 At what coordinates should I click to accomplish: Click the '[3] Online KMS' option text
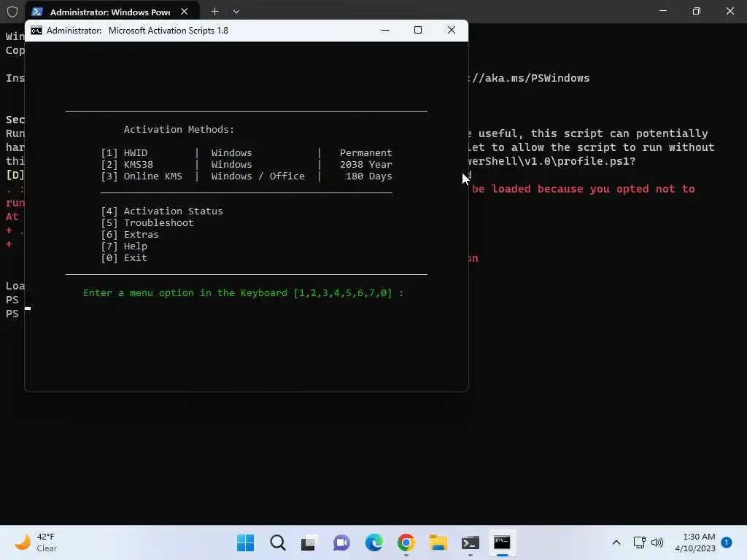(x=142, y=176)
